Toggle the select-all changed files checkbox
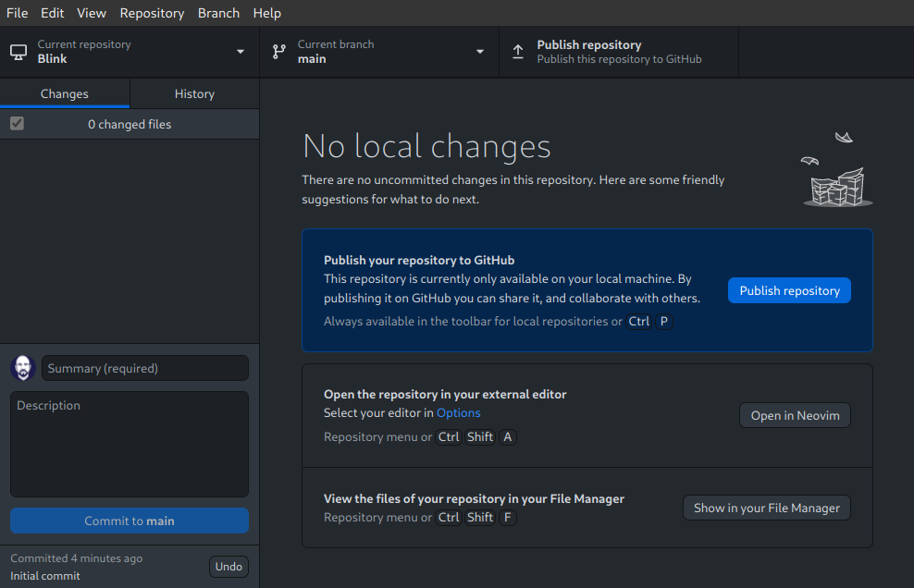Screen dimensions: 914x588 coord(17,124)
